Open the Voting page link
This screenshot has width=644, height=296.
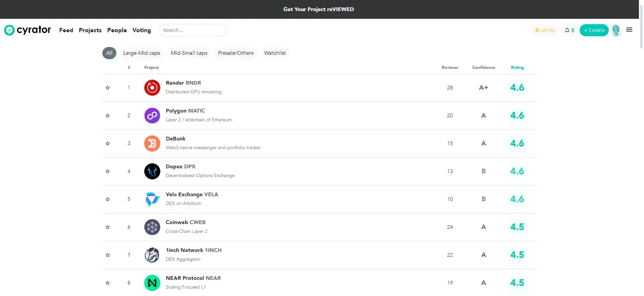point(142,30)
